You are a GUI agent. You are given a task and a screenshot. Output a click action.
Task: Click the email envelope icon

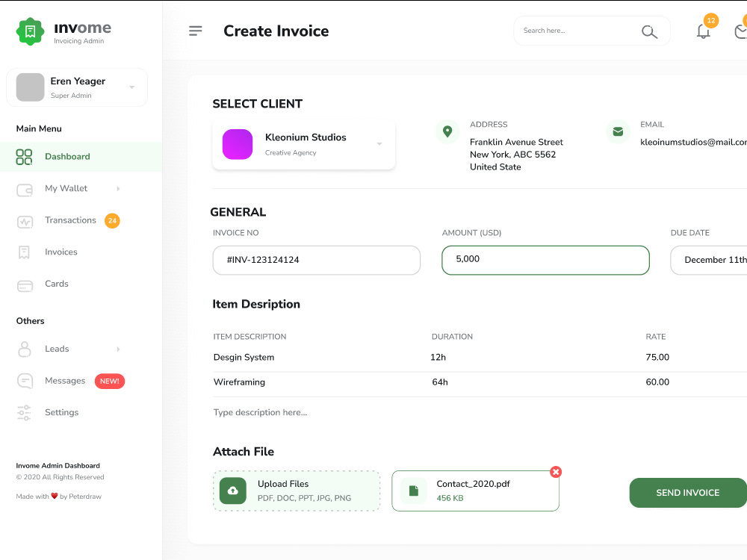(x=618, y=131)
